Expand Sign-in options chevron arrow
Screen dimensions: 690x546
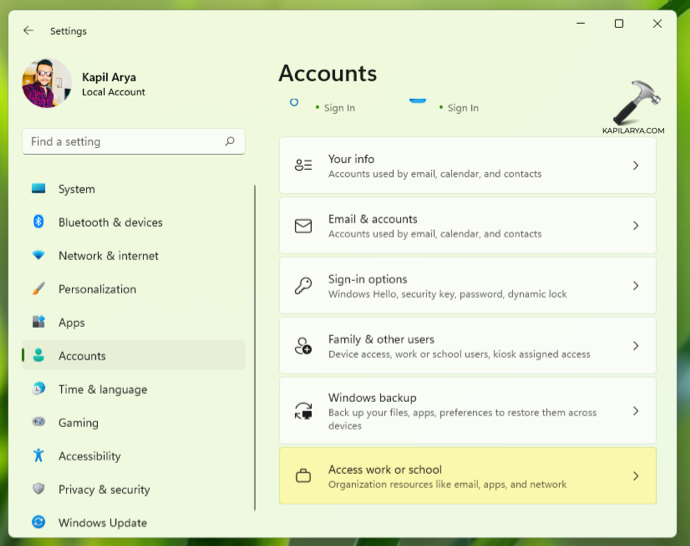click(x=635, y=286)
